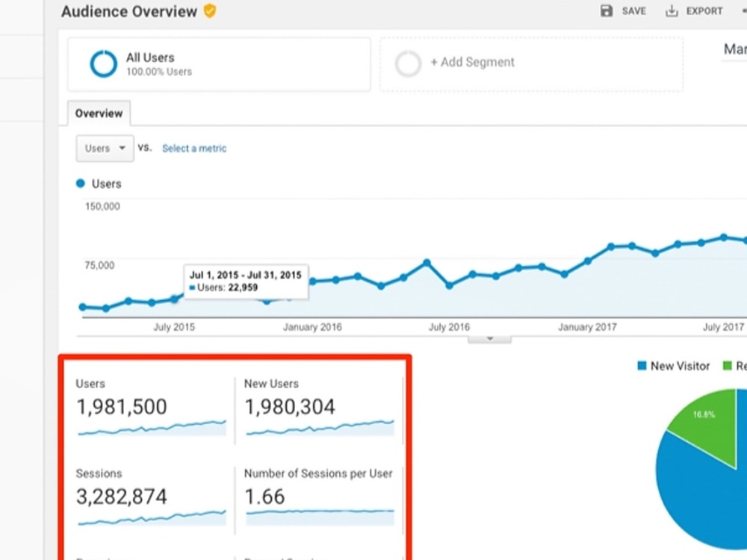Screen dimensions: 747x560
Task: Click the New Users total 1,980,304
Action: tap(290, 407)
